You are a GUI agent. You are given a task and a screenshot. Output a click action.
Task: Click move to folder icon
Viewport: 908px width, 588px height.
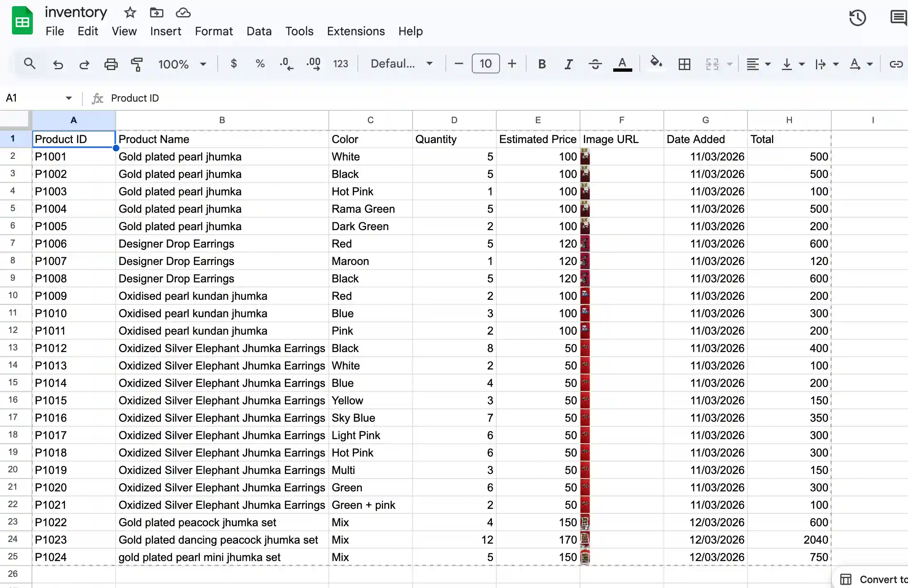[x=156, y=13]
